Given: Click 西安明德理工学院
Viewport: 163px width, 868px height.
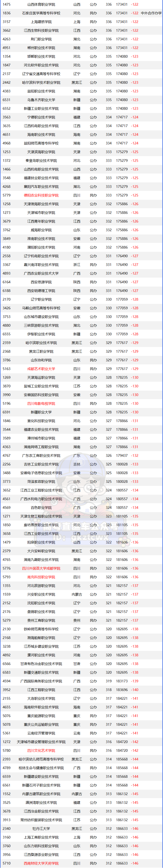Looking at the screenshot, I should 41,291.
